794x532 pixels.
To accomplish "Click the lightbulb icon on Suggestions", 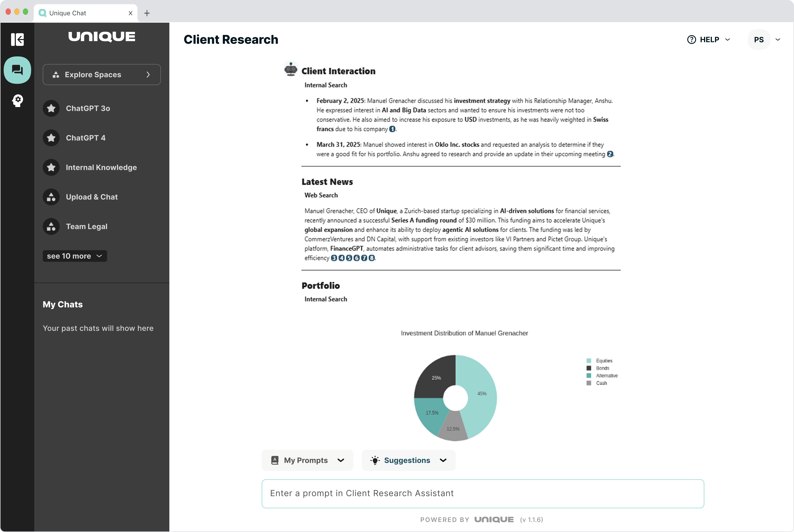I will coord(375,460).
